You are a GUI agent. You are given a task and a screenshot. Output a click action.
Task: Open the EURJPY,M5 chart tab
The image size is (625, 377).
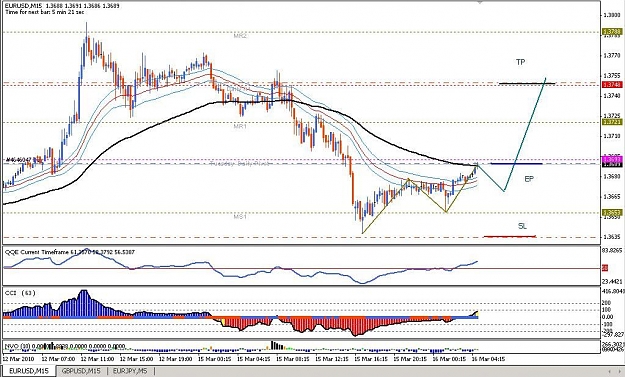[x=130, y=371]
